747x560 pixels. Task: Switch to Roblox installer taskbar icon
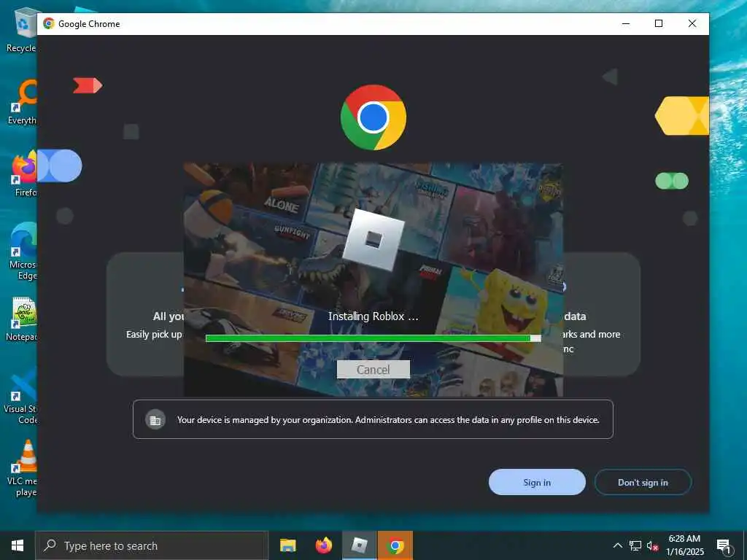pos(360,545)
